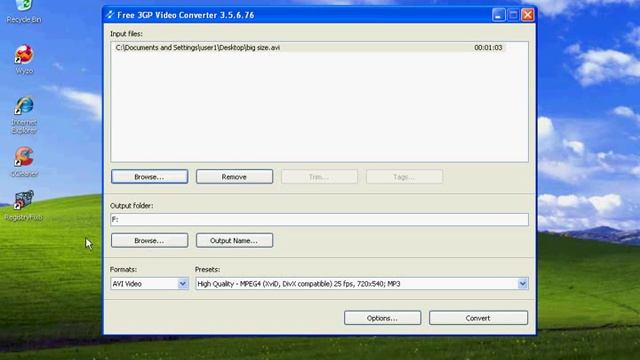The width and height of the screenshot is (640, 360).
Task: Click the converter title bar app icon
Action: click(109, 15)
